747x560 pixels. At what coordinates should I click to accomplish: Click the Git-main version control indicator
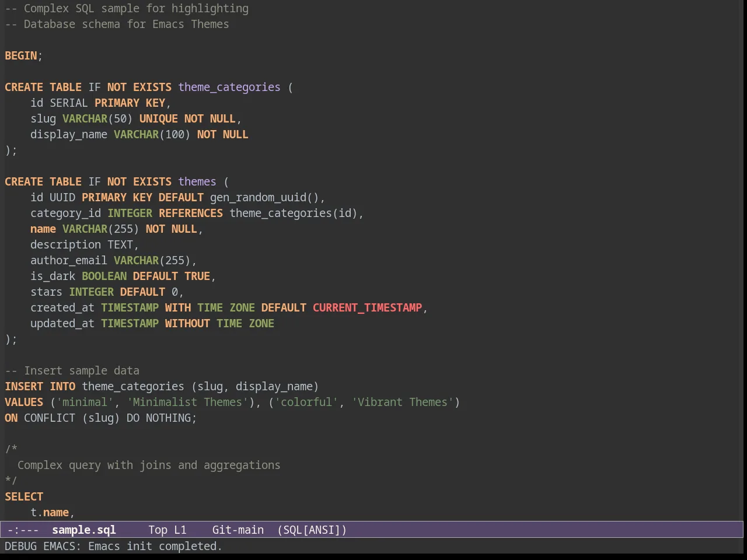click(x=238, y=530)
